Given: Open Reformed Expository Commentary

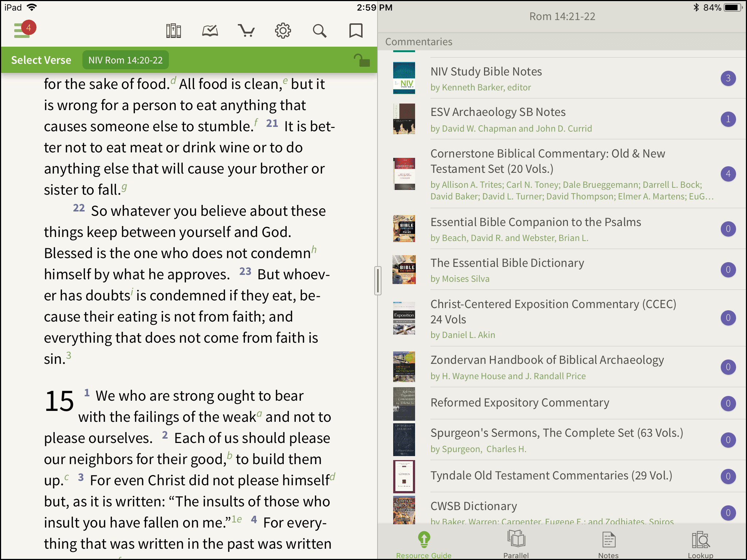Looking at the screenshot, I should (x=562, y=403).
